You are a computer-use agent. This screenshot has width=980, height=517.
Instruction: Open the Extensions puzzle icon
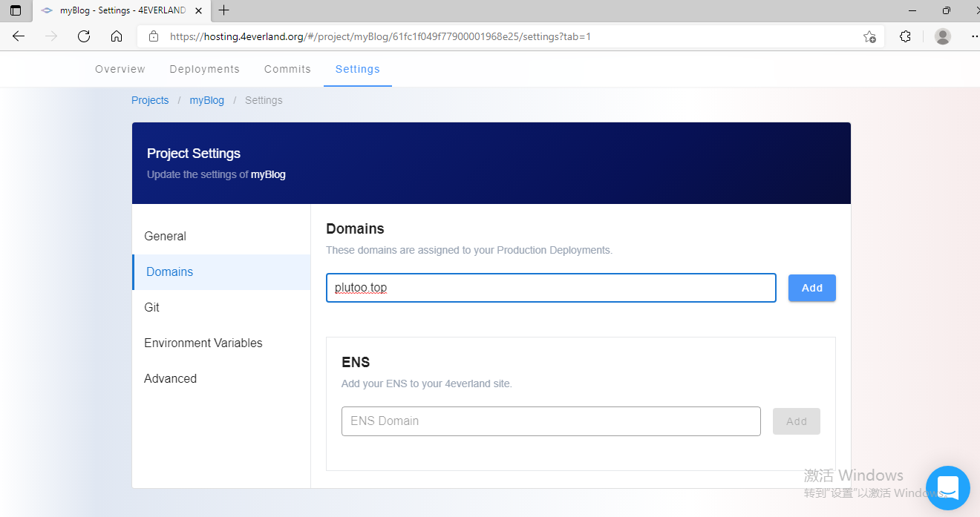click(905, 36)
